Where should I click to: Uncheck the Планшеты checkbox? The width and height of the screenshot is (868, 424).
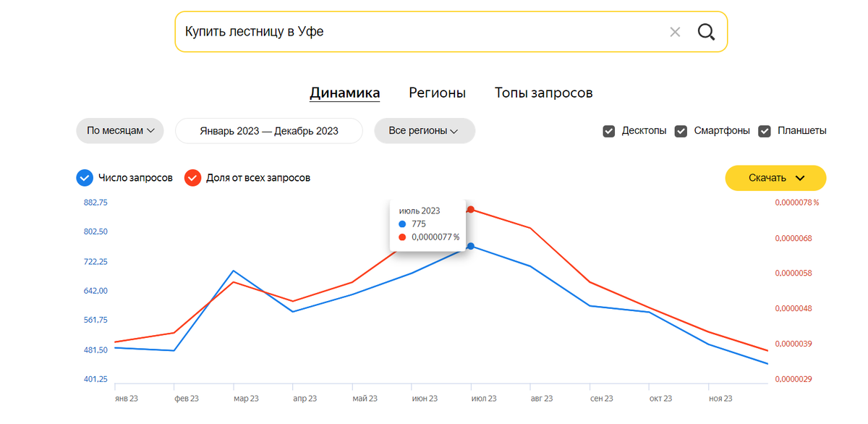[x=765, y=131]
